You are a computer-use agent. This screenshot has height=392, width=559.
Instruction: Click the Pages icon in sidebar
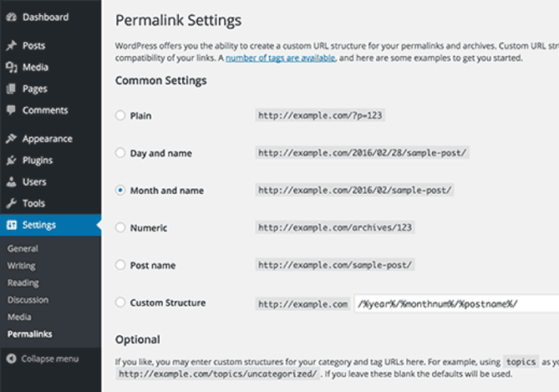point(11,89)
